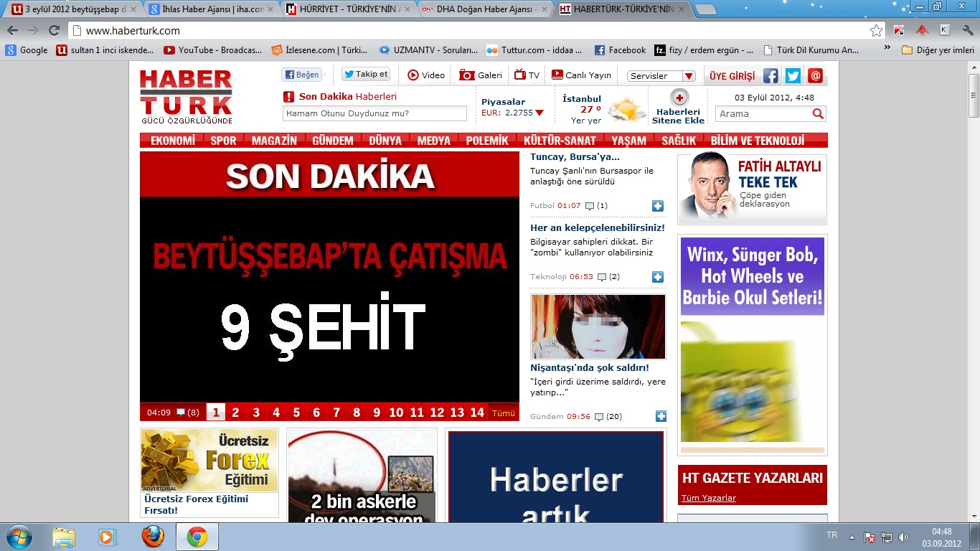Screen dimensions: 980x551
Task: Launch Firefox from the taskbar
Action: [x=152, y=537]
